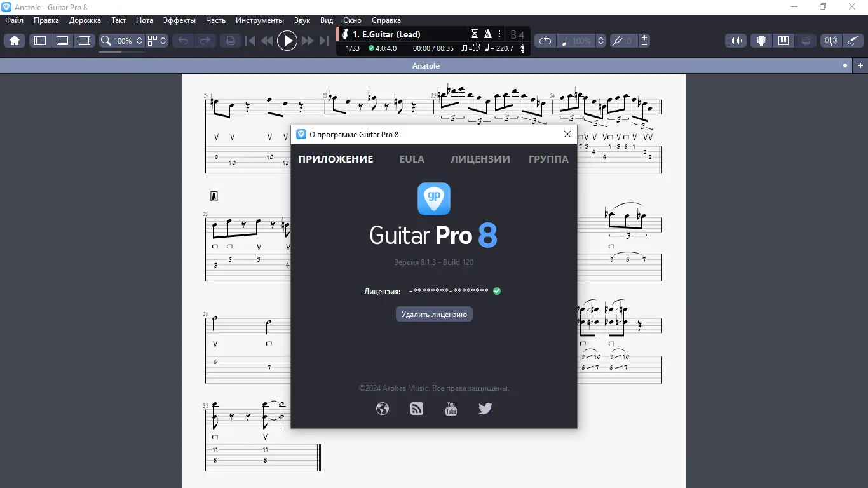Jump to the last bar
The height and width of the screenshot is (488, 868).
pos(324,41)
